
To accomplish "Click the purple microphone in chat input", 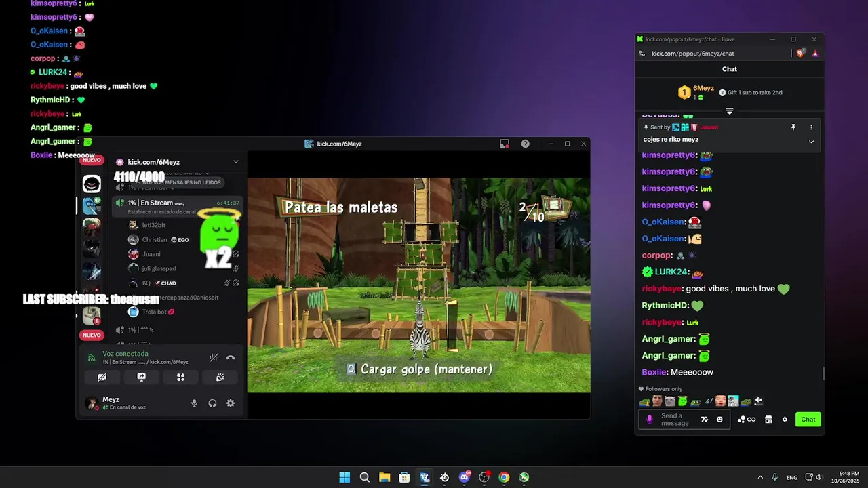I will [649, 420].
